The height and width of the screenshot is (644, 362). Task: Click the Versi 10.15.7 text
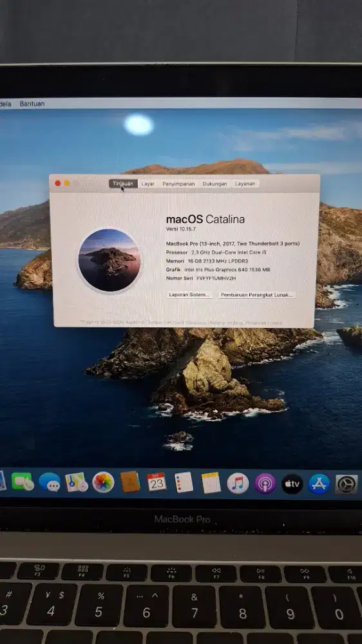coord(181,229)
